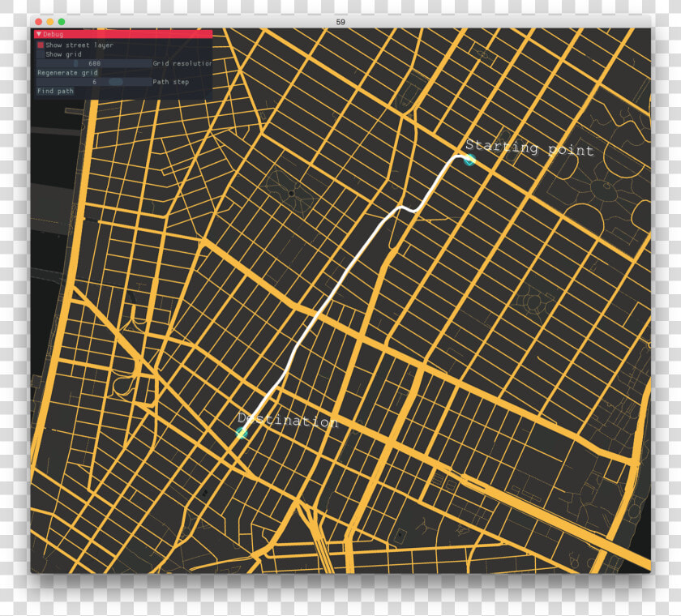The height and width of the screenshot is (616, 681).
Task: Click the red close window button
Action: click(x=39, y=22)
